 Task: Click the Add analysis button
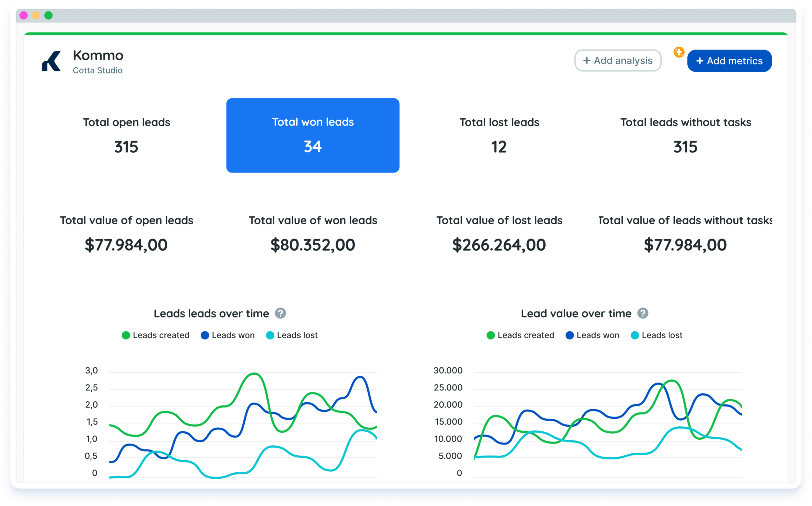pyautogui.click(x=618, y=61)
